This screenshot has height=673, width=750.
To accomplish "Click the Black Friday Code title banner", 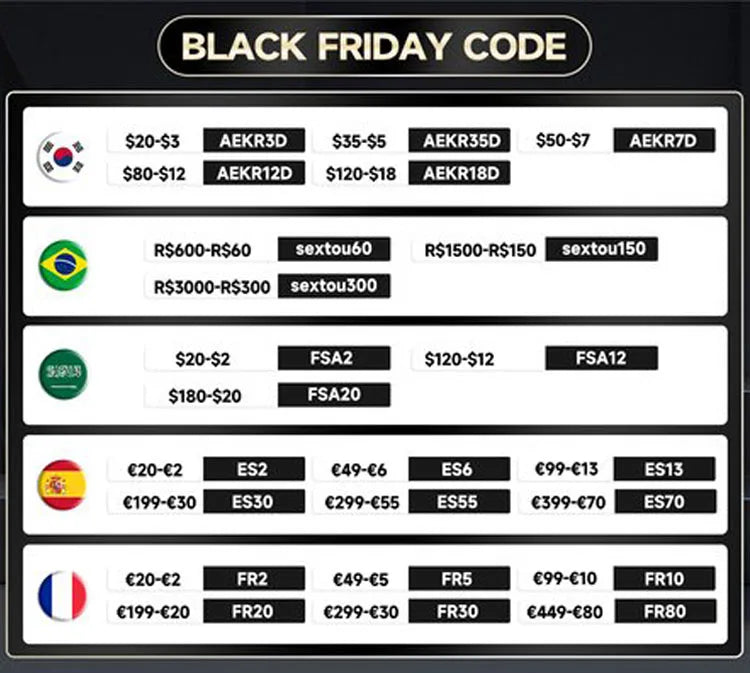I will [x=374, y=46].
